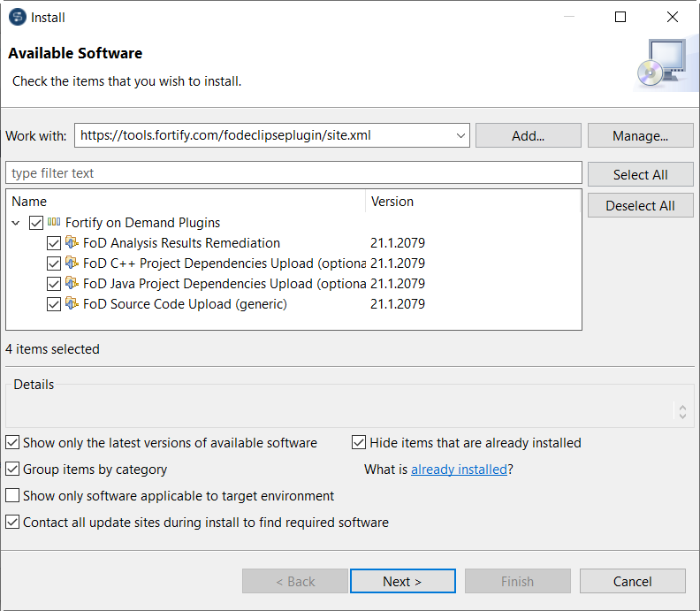Click the Deselect All button
This screenshot has width=700, height=611.
pos(640,205)
